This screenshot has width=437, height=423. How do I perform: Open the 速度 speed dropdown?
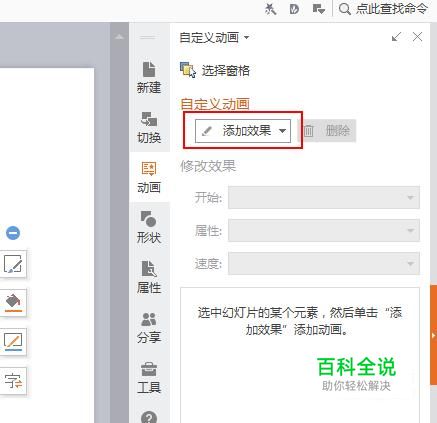click(x=324, y=264)
